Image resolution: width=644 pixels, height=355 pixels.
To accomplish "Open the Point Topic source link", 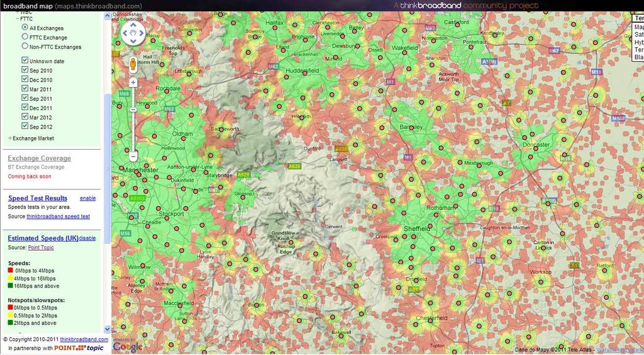I will [41, 247].
